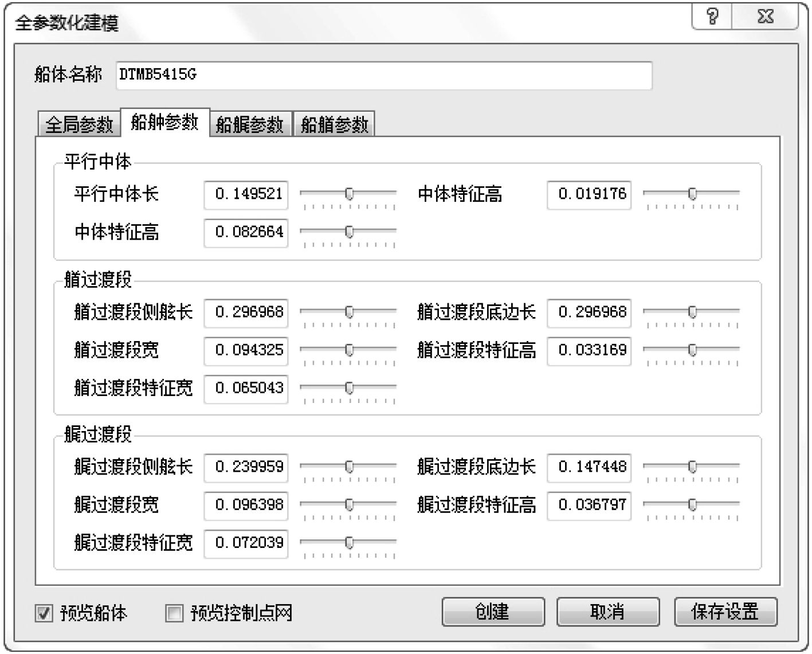Click the 保存设置 button
812x654 pixels.
coord(725,612)
